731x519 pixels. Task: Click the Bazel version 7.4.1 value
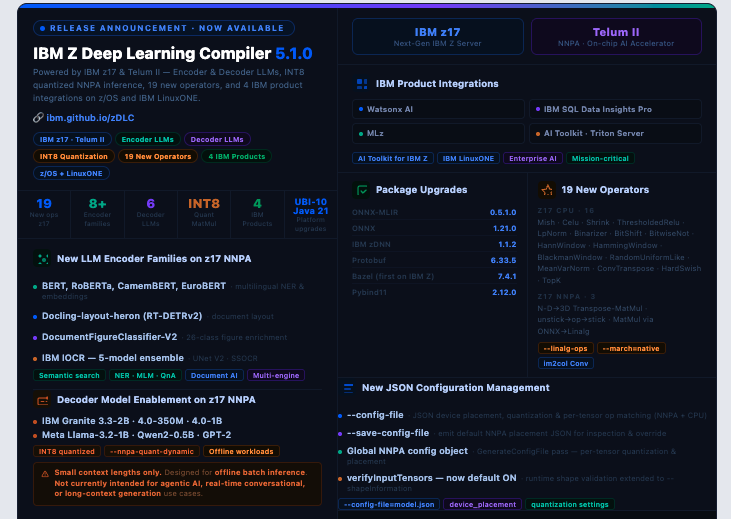507,276
